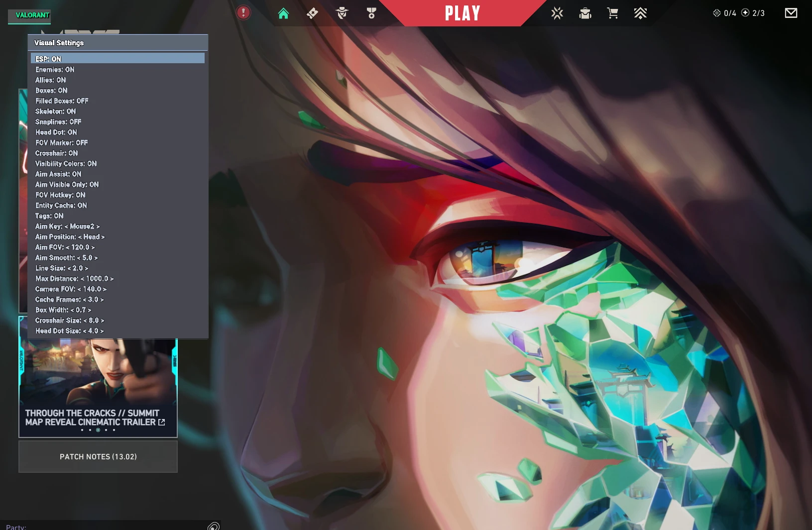812x530 pixels.
Task: Increase Camera FOV with its right arrow
Action: (105, 289)
